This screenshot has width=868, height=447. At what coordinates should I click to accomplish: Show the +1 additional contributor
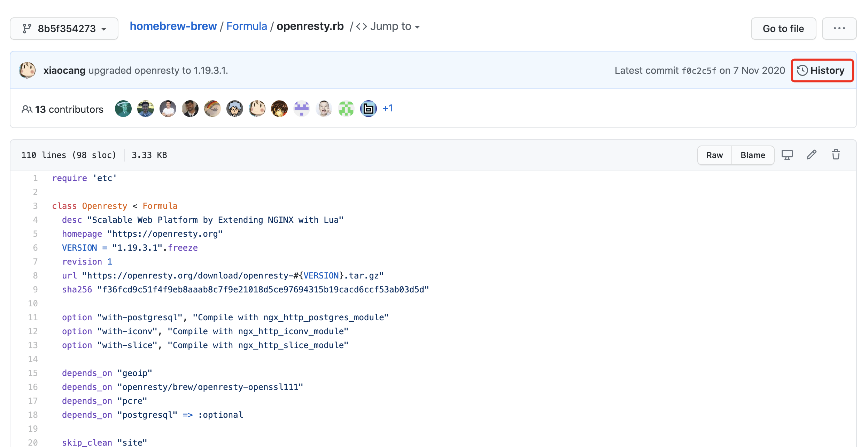click(x=388, y=108)
